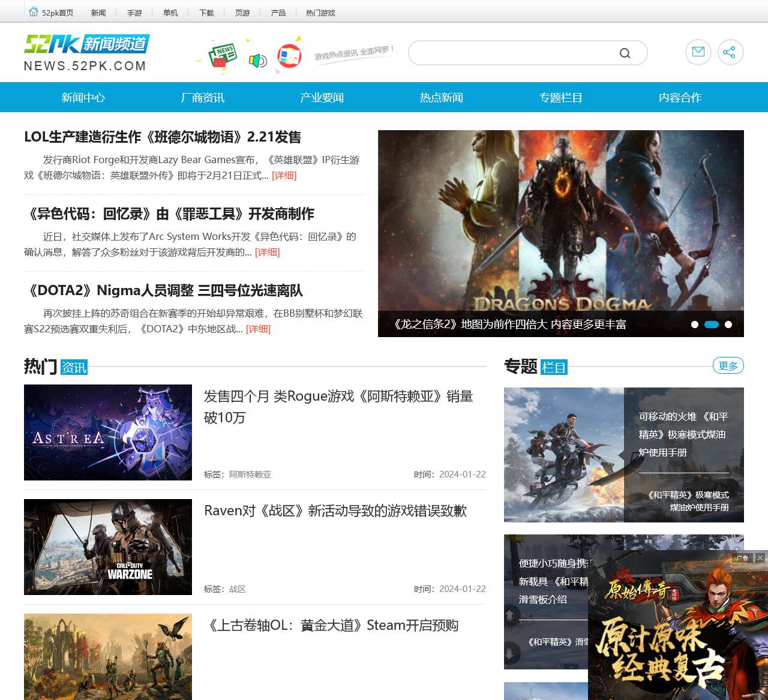Click 详细 link for DOTA2 Nigma article
The height and width of the screenshot is (700, 768).
coord(258,329)
